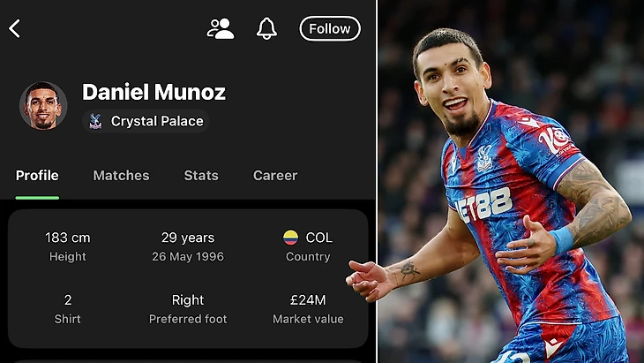Viewport: 644px width, 363px height.
Task: Switch to the Matches tab
Action: pos(121,175)
